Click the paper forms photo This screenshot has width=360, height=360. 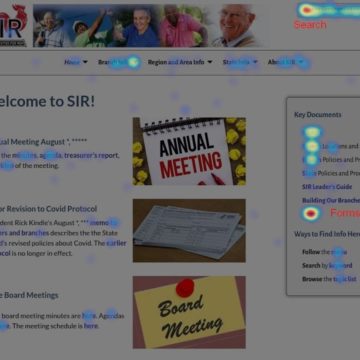tap(189, 231)
